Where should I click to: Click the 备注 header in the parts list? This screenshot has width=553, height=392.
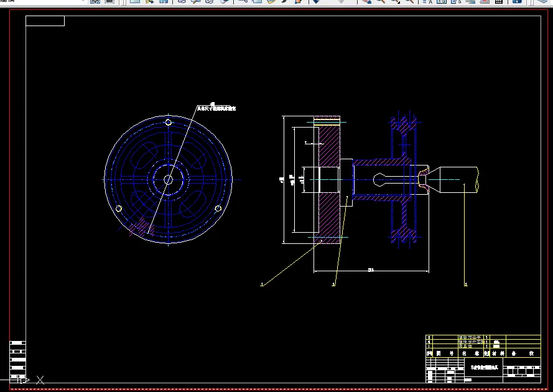523,353
